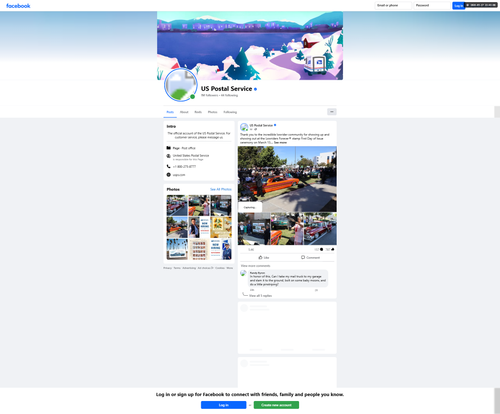
Task: Click the shares count icon
Action: tap(333, 249)
